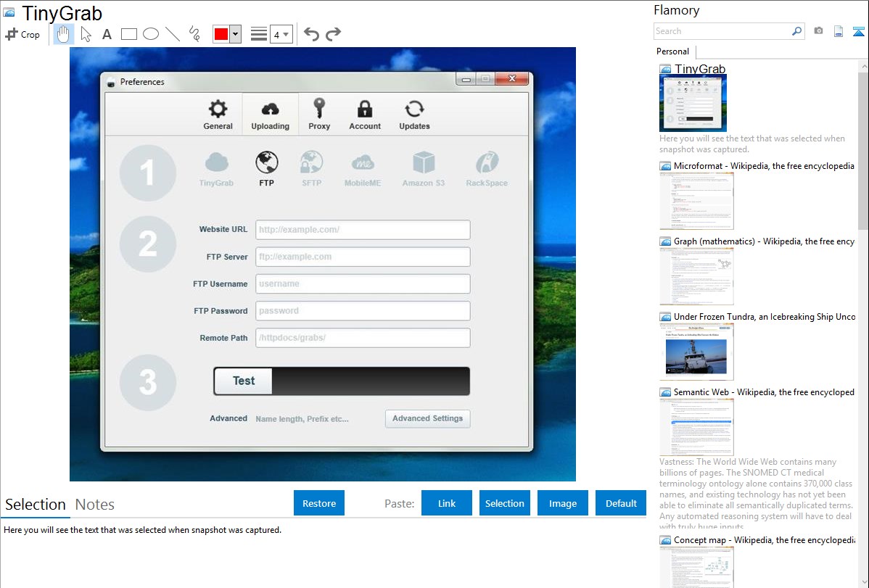Screen dimensions: 869x588
Task: Paste as Link button
Action: pyautogui.click(x=447, y=503)
